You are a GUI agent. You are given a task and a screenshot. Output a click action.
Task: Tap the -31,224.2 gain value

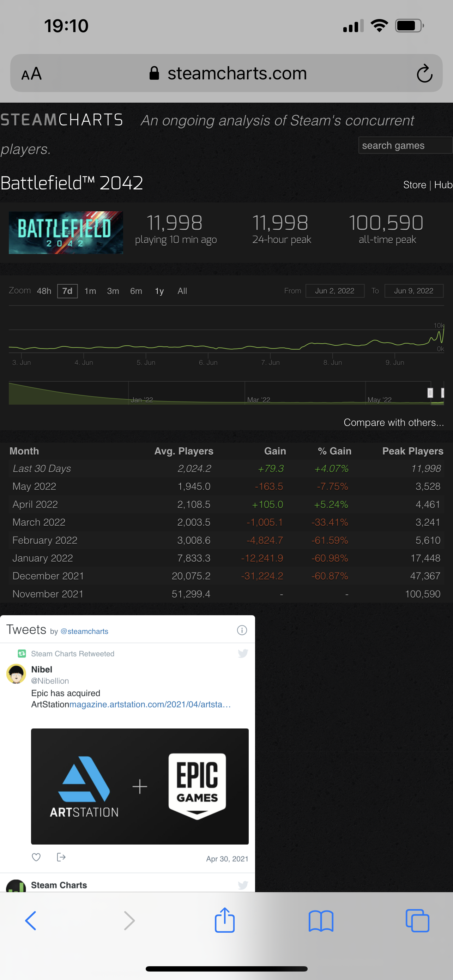(262, 576)
